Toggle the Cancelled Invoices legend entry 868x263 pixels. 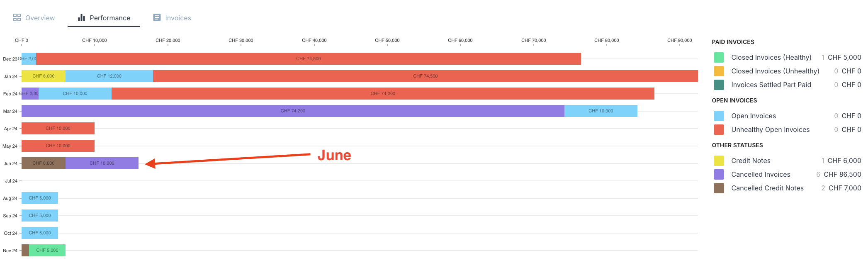coord(761,174)
